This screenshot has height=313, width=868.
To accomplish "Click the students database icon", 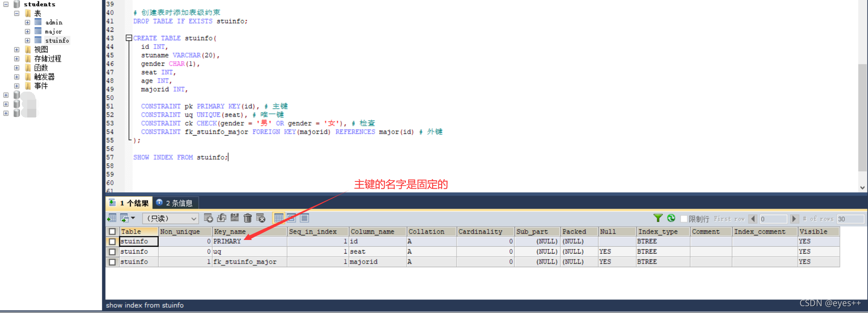I will pyautogui.click(x=17, y=4).
